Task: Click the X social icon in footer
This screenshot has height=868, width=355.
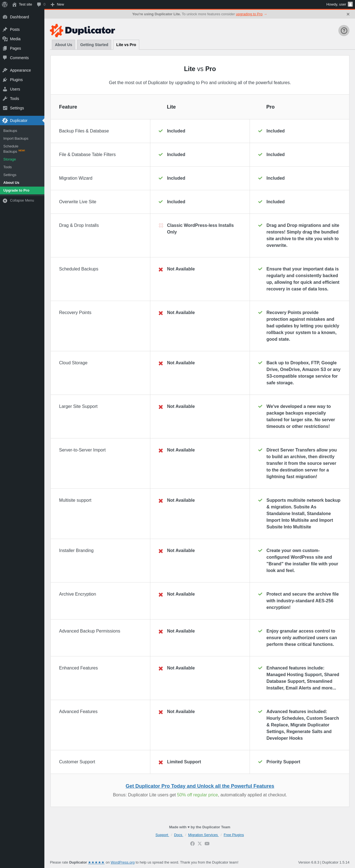Action: coord(199,843)
